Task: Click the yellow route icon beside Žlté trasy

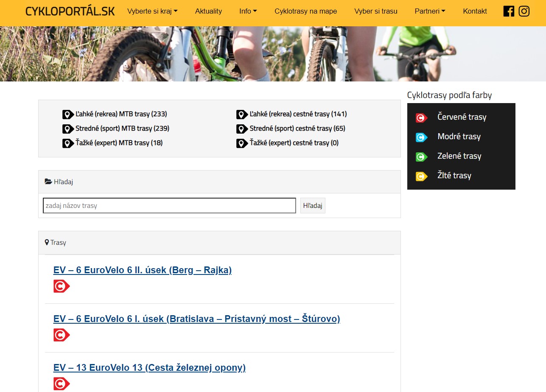Action: (x=421, y=176)
